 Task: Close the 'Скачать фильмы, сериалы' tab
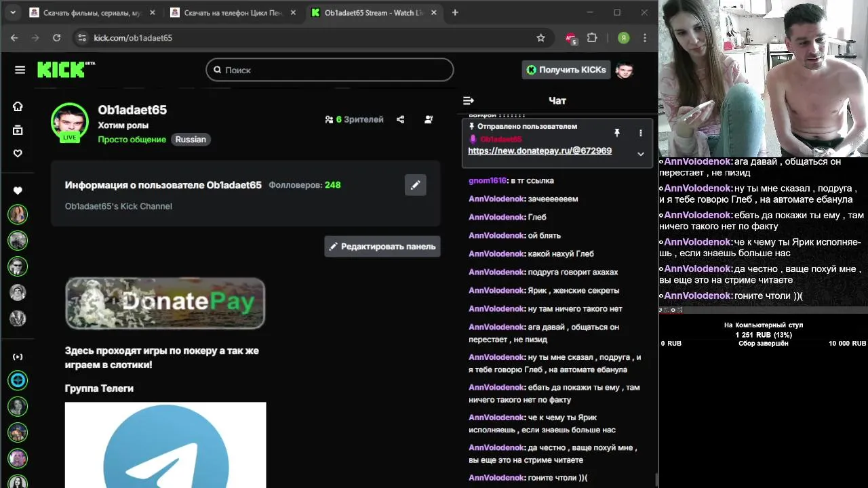pyautogui.click(x=153, y=12)
